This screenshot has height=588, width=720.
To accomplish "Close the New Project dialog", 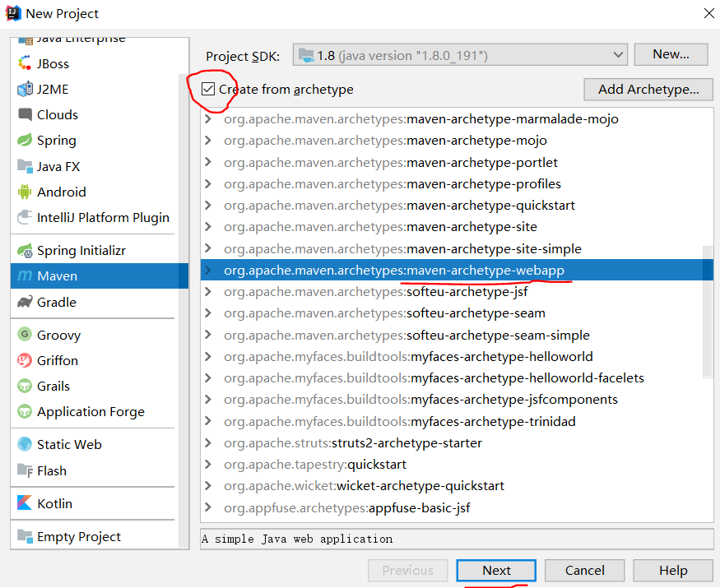I will (709, 13).
